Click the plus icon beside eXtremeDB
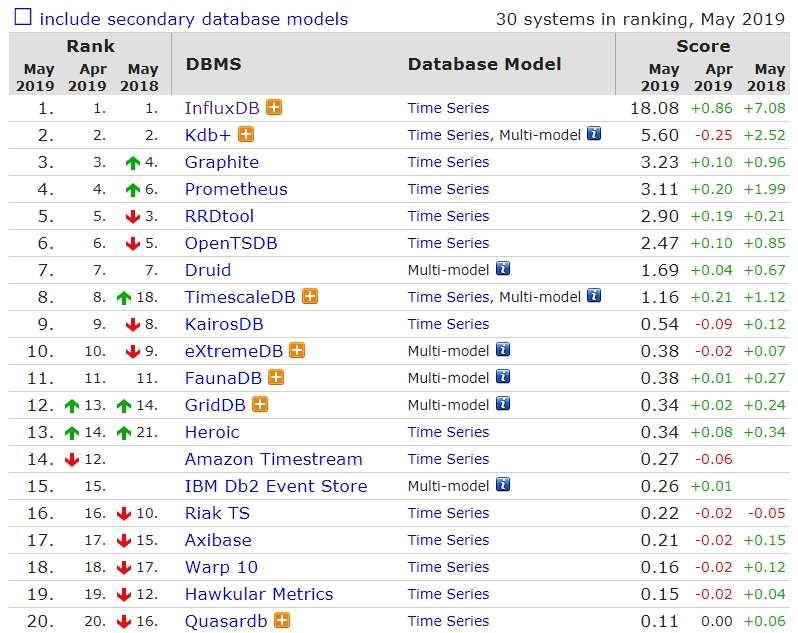Screen dimensions: 798x633 [297, 351]
